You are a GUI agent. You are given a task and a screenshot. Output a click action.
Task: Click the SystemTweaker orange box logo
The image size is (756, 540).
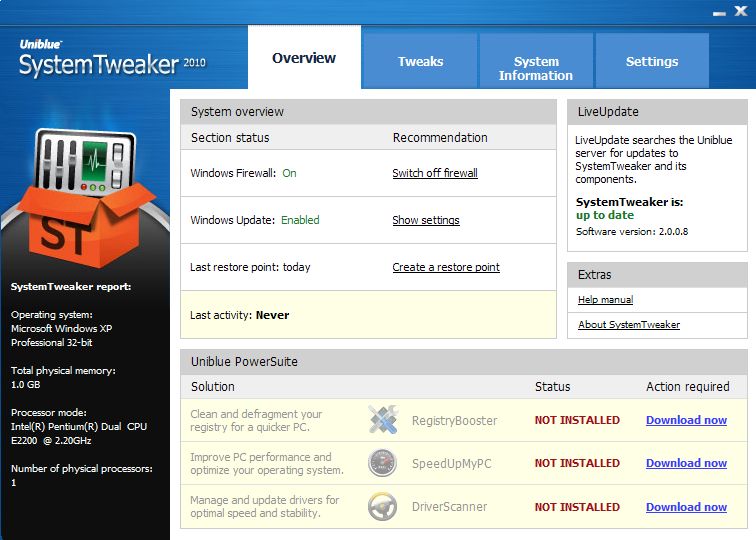(86, 198)
